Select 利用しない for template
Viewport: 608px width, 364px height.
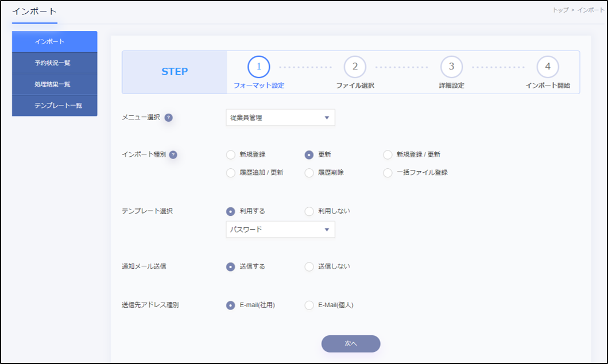click(x=309, y=211)
